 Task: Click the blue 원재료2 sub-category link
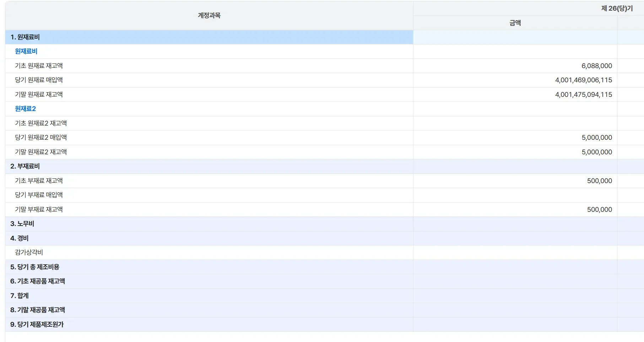25,109
